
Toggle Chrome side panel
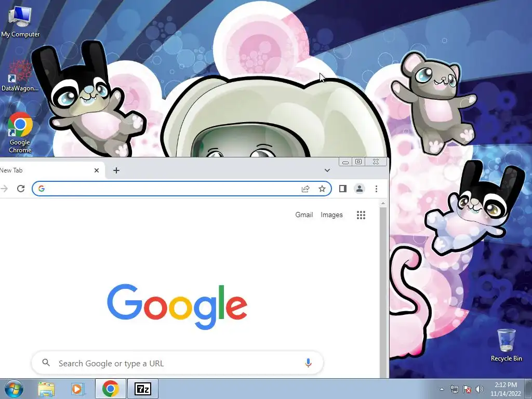coord(343,189)
